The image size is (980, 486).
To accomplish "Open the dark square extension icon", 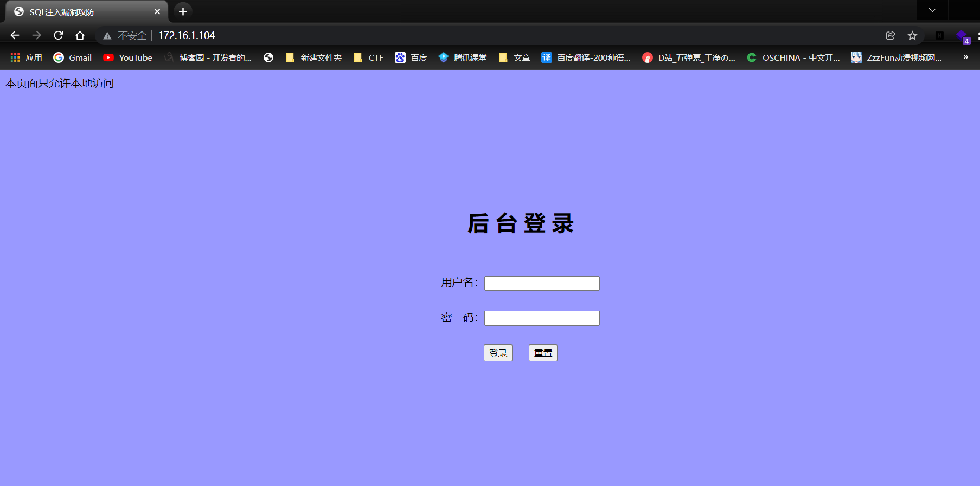I will [939, 35].
